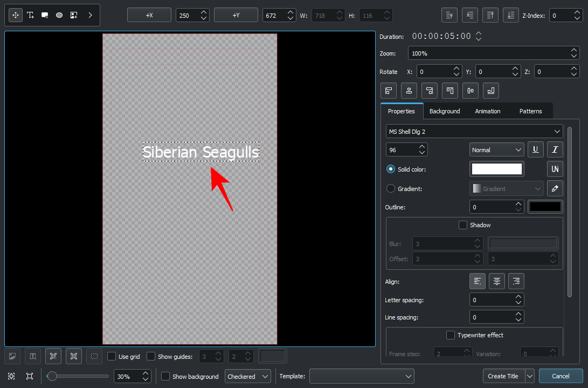Image resolution: width=588 pixels, height=388 pixels.
Task: Switch to the Background tab
Action: pos(445,111)
